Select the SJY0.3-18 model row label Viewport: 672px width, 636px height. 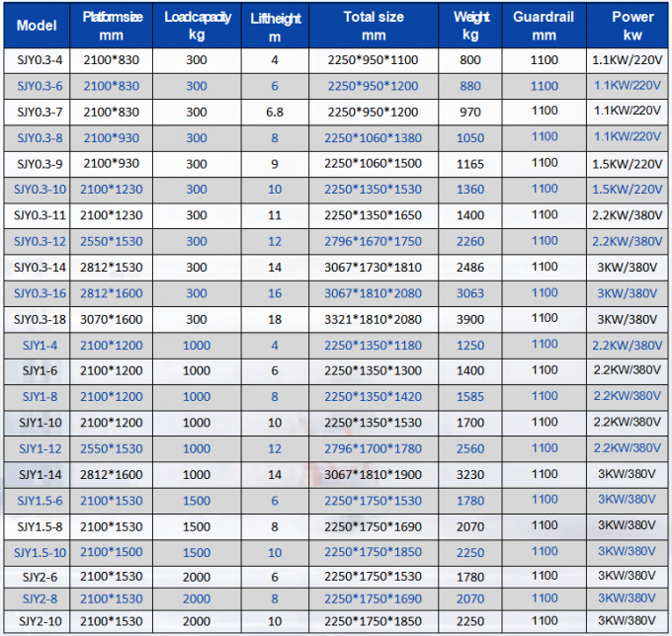pos(37,319)
